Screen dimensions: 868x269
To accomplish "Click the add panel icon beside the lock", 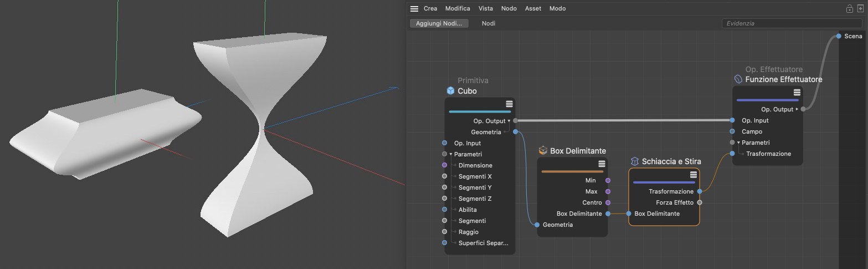I will pos(860,9).
